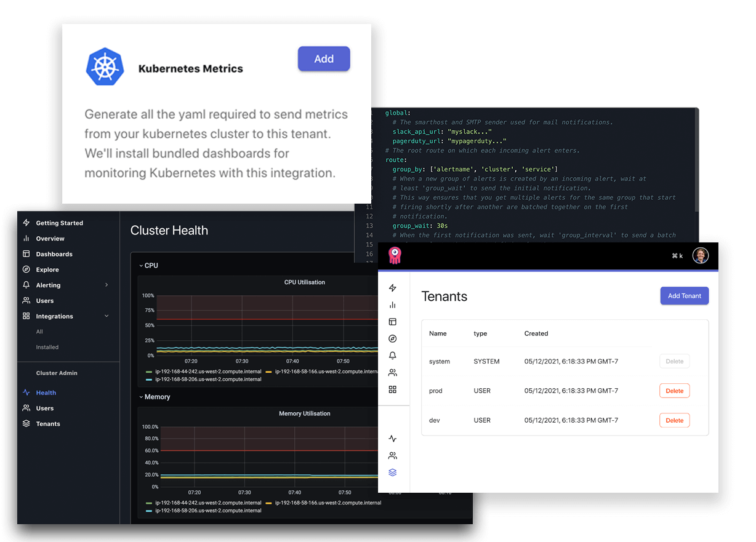Collapse the Integrations submenu chevron

[x=107, y=316]
